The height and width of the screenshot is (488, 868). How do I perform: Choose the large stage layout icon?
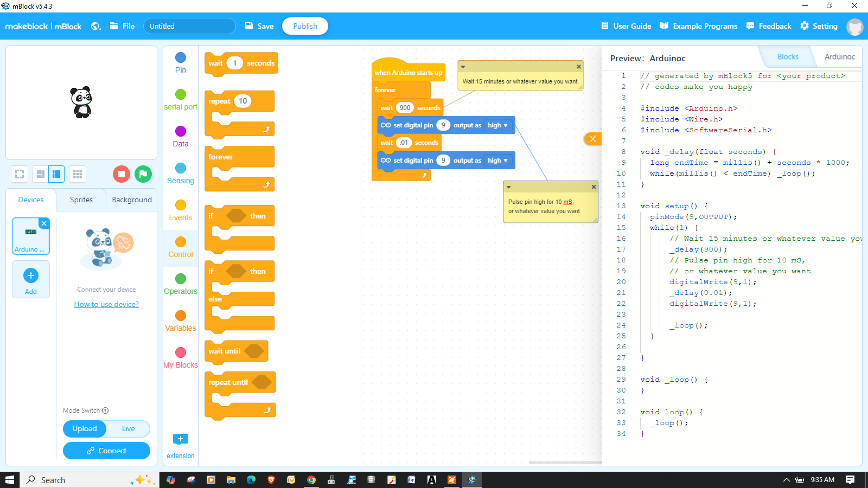(x=56, y=174)
